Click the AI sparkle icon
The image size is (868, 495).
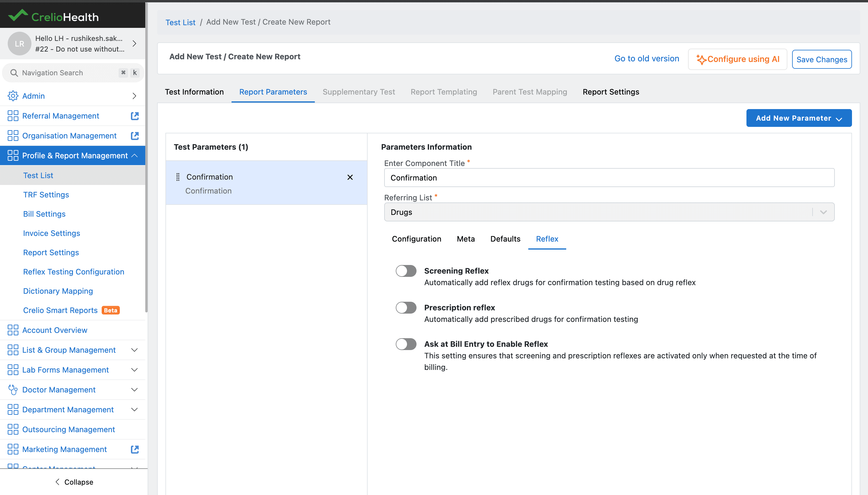point(701,59)
